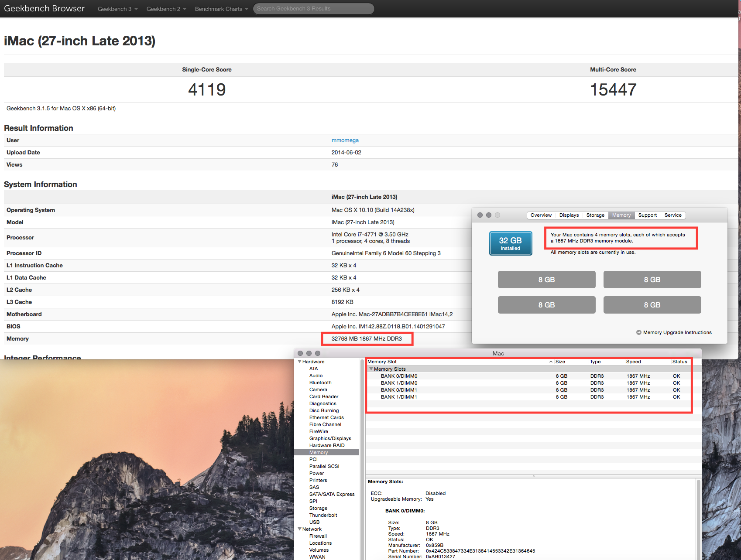The image size is (741, 560).
Task: Select Locations under Network
Action: coord(320,543)
